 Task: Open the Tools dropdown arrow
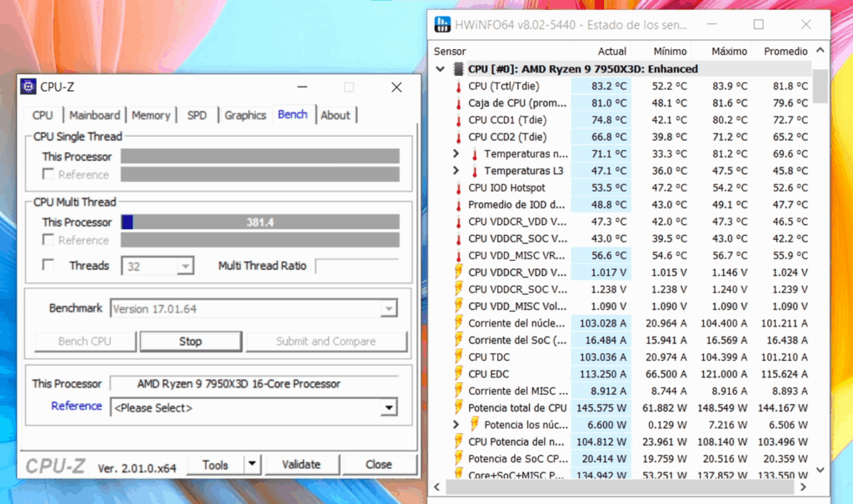[x=252, y=465]
